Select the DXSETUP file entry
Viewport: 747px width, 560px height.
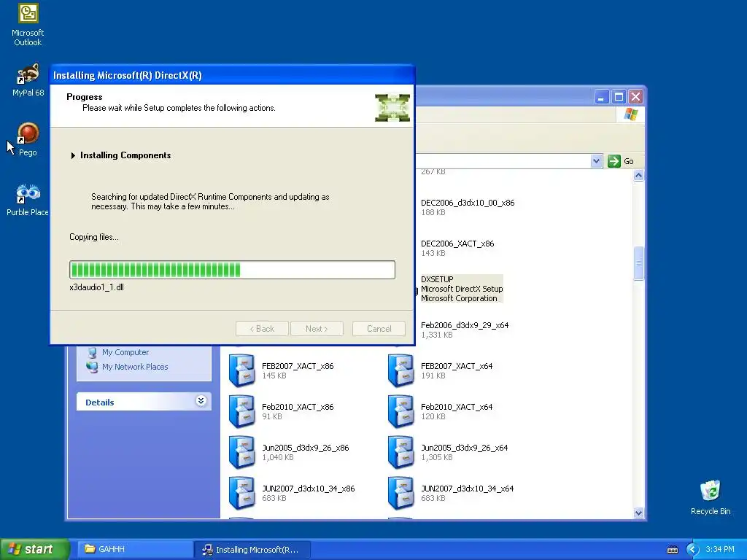(x=461, y=289)
